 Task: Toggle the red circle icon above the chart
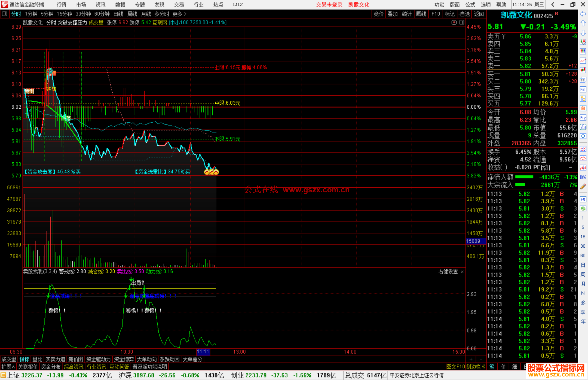[x=454, y=22]
